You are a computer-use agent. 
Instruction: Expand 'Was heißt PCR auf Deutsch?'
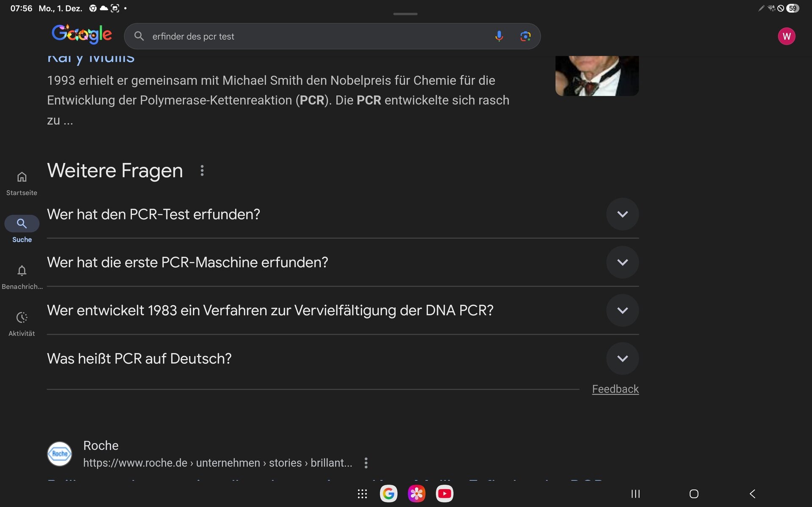(x=622, y=359)
